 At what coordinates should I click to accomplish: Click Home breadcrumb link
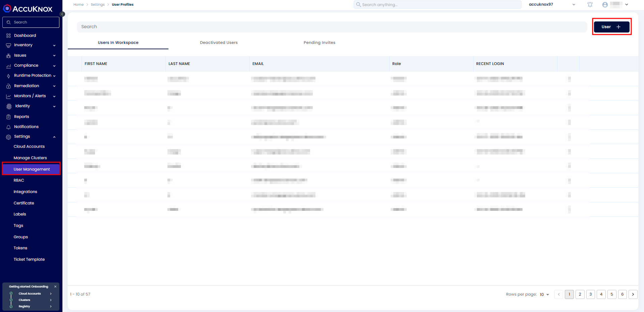[79, 5]
